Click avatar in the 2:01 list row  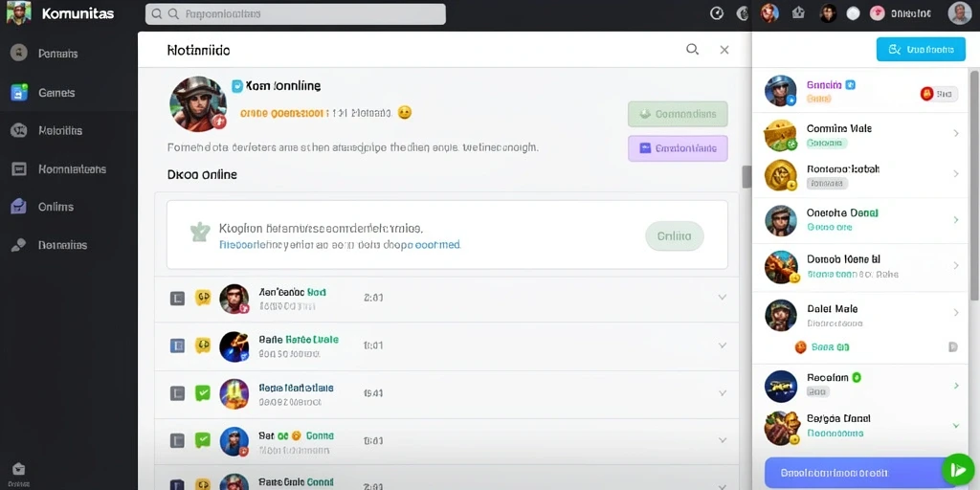pos(234,299)
